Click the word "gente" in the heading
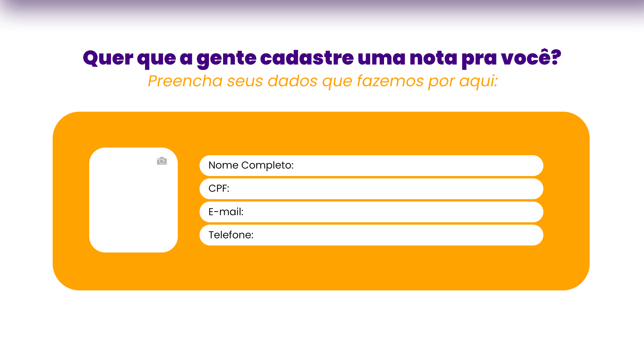This screenshot has width=644, height=337. tap(226, 58)
